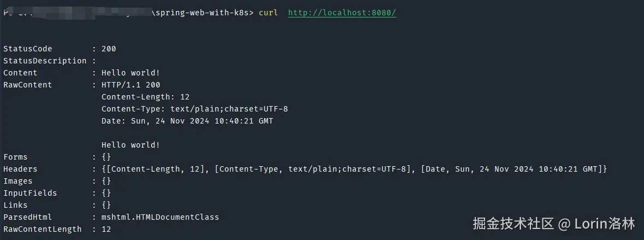644x240 pixels.
Task: Click the Content-Length: 12 raw line
Action: (145, 97)
